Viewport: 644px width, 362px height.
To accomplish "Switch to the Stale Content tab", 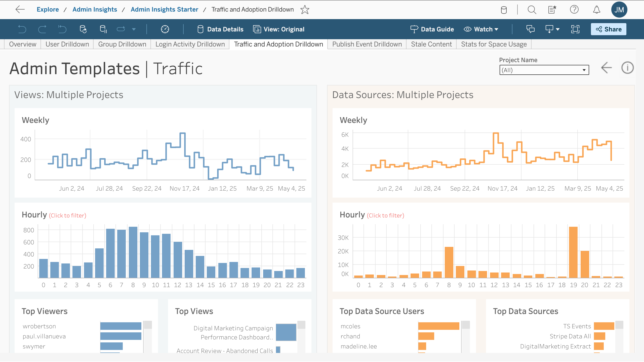I will (x=431, y=44).
